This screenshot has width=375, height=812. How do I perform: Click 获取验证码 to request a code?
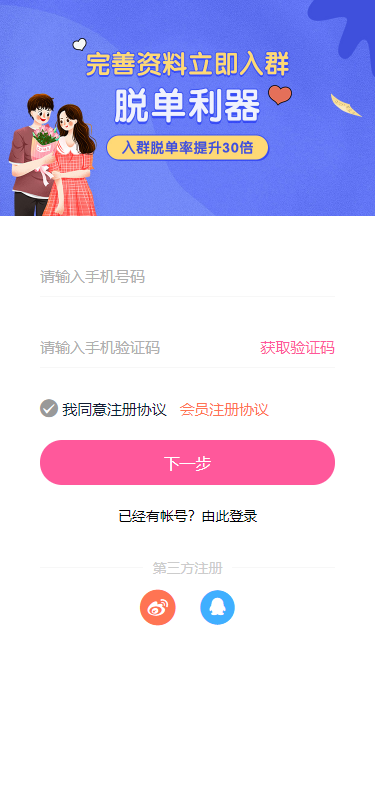point(297,348)
